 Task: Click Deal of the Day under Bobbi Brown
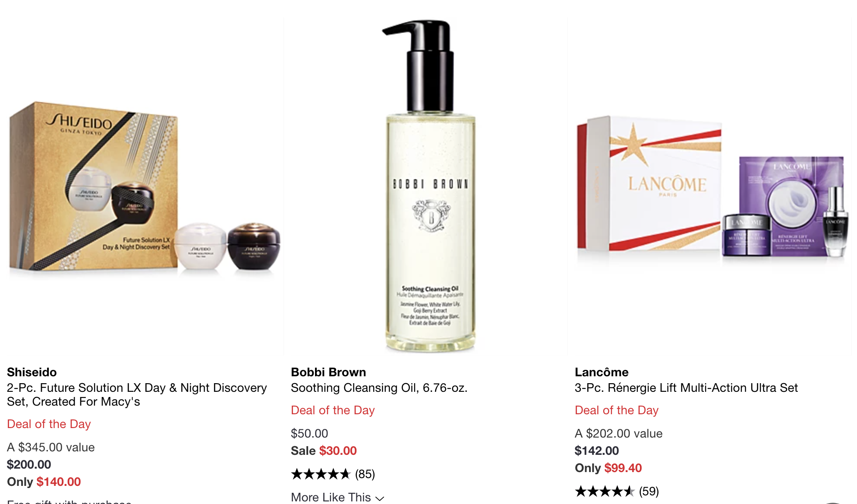pyautogui.click(x=333, y=410)
